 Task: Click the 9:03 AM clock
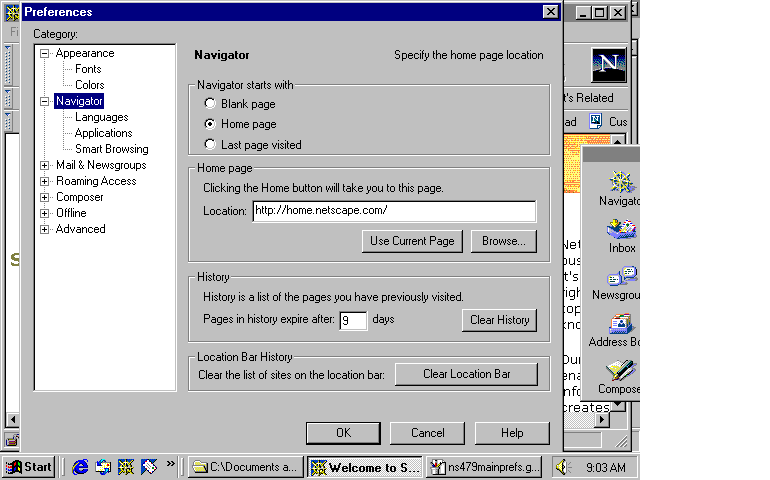pos(606,467)
